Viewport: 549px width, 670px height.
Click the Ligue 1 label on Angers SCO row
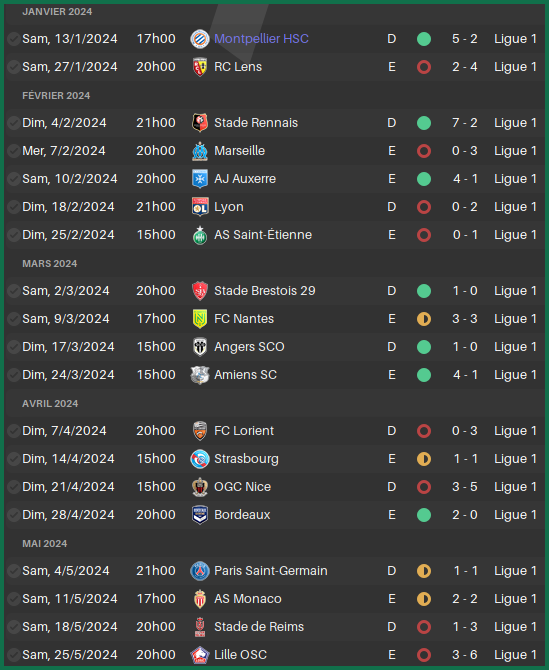[x=515, y=347]
